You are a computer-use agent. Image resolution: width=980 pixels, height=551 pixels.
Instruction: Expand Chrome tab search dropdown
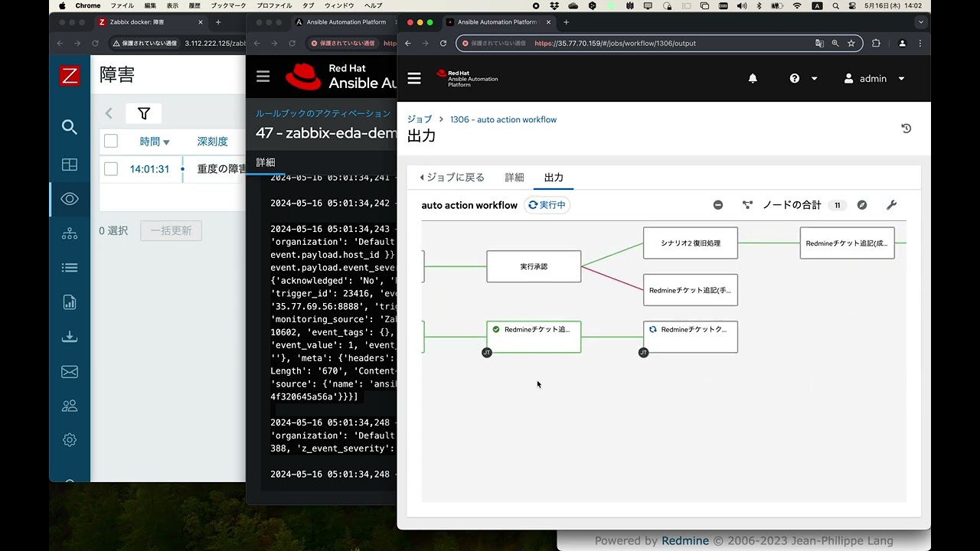pyautogui.click(x=920, y=22)
